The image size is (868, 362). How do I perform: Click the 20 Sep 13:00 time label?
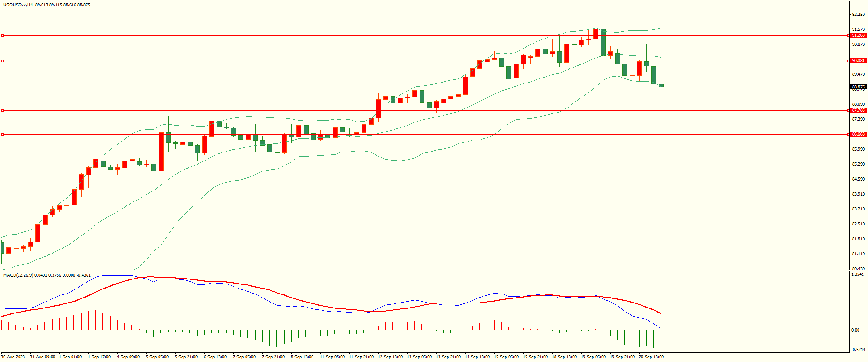point(651,357)
